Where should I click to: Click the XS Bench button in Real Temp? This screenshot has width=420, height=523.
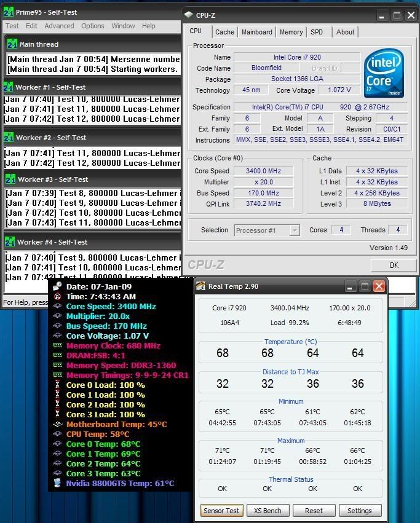click(x=267, y=511)
